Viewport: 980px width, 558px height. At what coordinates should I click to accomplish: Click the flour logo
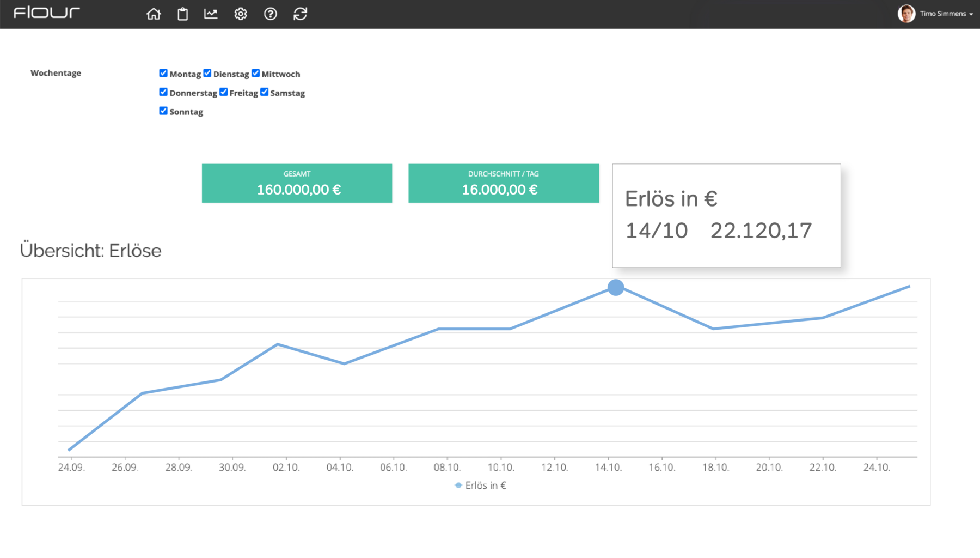pos(47,13)
